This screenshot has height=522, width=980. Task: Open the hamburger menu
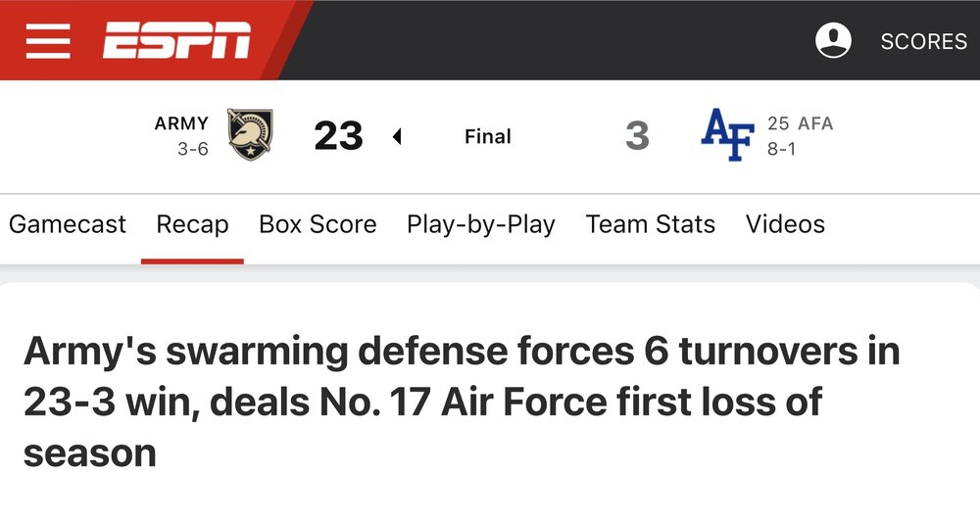click(48, 41)
